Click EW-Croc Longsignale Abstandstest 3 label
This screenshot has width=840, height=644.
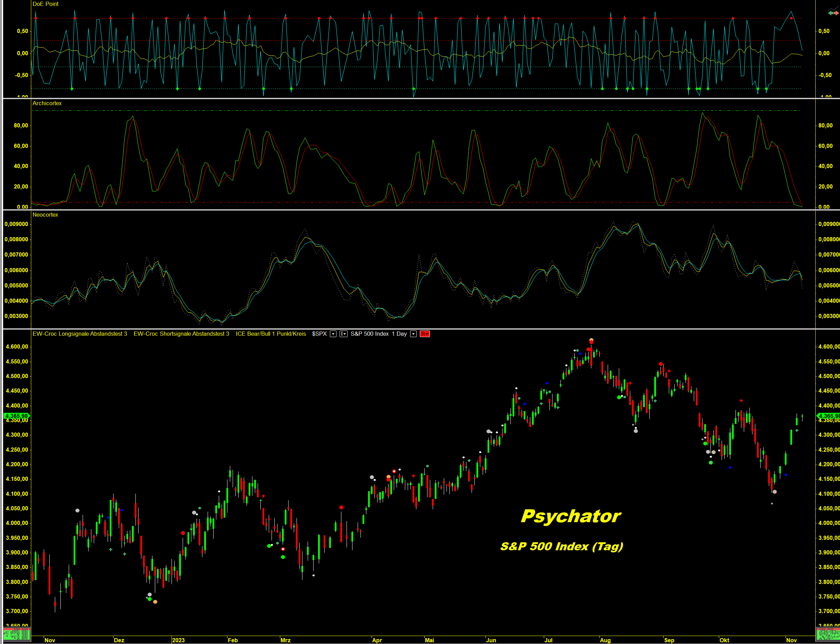(80, 334)
